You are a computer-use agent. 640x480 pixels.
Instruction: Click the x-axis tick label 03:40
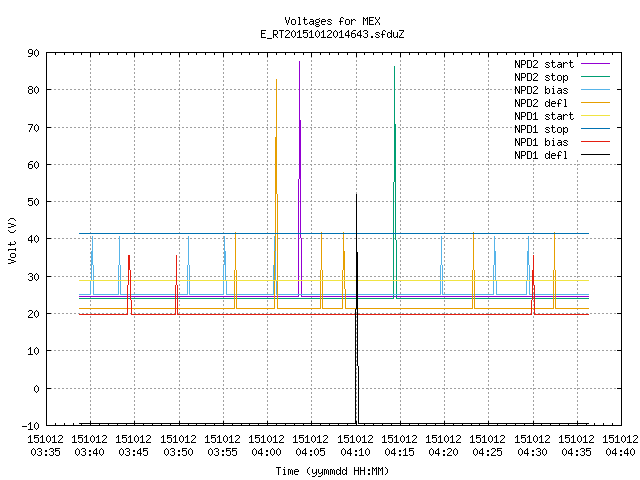coord(90,452)
